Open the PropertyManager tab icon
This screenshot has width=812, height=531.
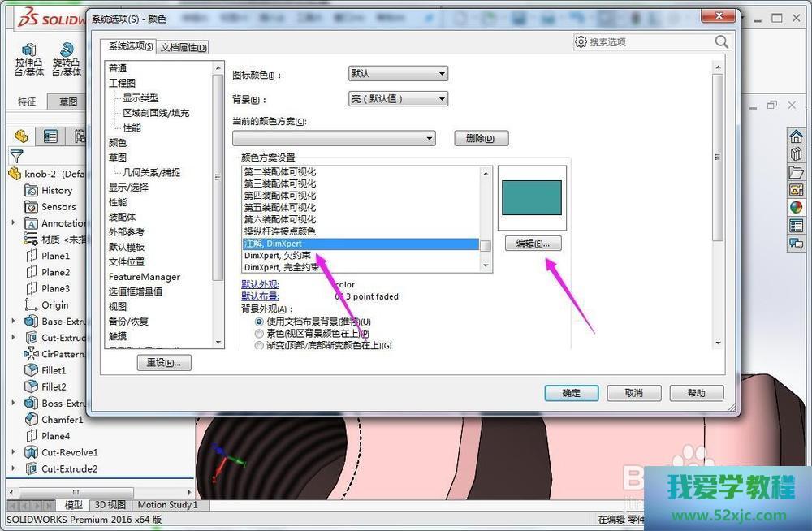point(50,136)
